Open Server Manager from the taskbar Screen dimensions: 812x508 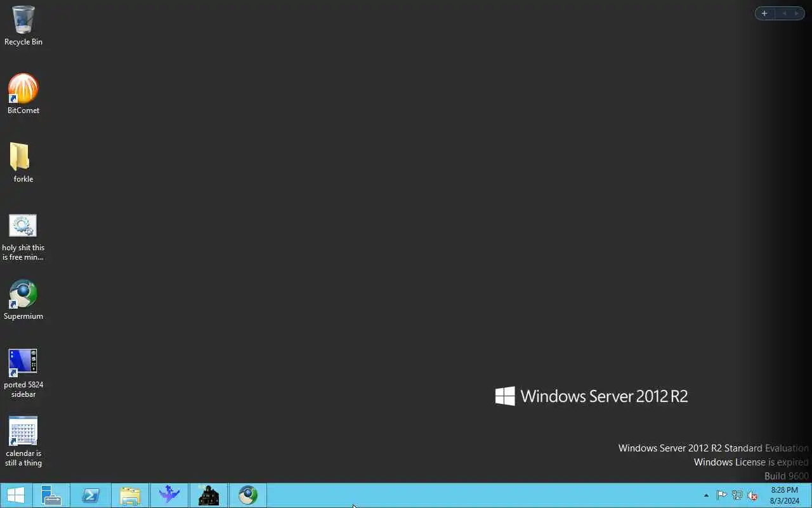pos(51,495)
